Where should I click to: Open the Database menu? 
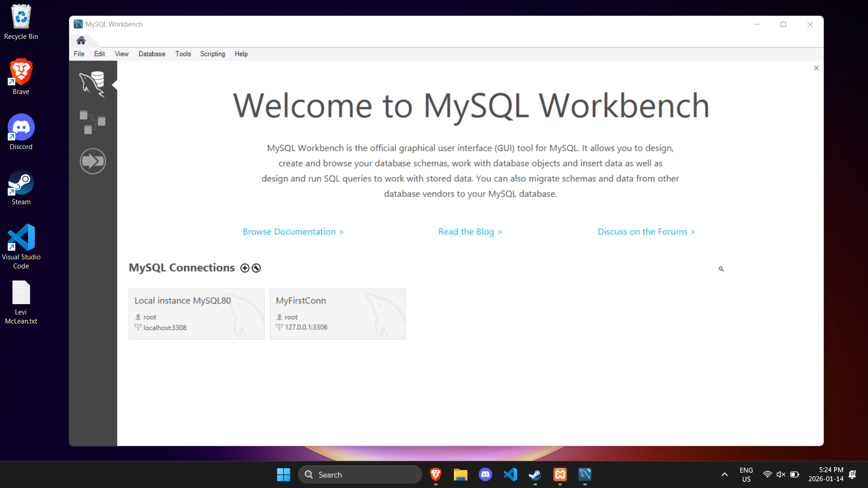[151, 54]
